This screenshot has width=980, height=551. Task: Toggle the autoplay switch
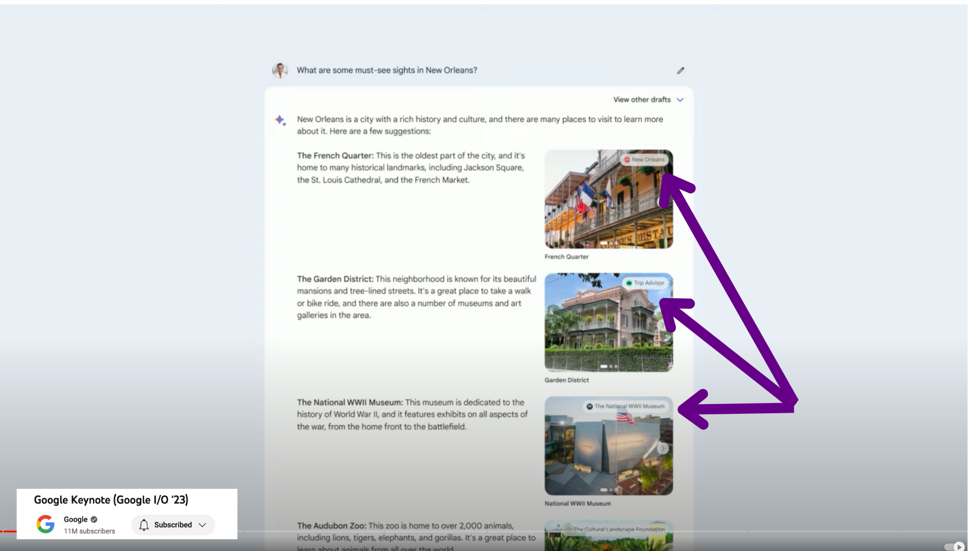click(954, 546)
